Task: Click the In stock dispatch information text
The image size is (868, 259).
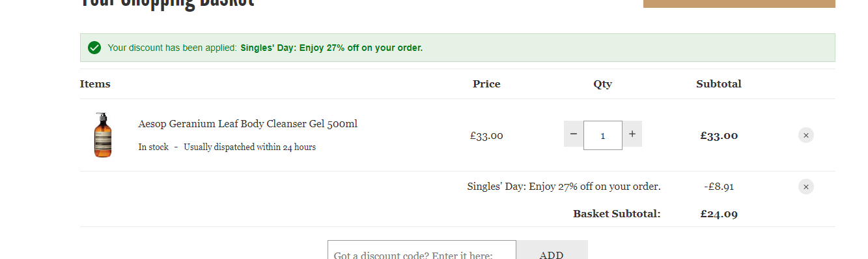Action: 227,147
